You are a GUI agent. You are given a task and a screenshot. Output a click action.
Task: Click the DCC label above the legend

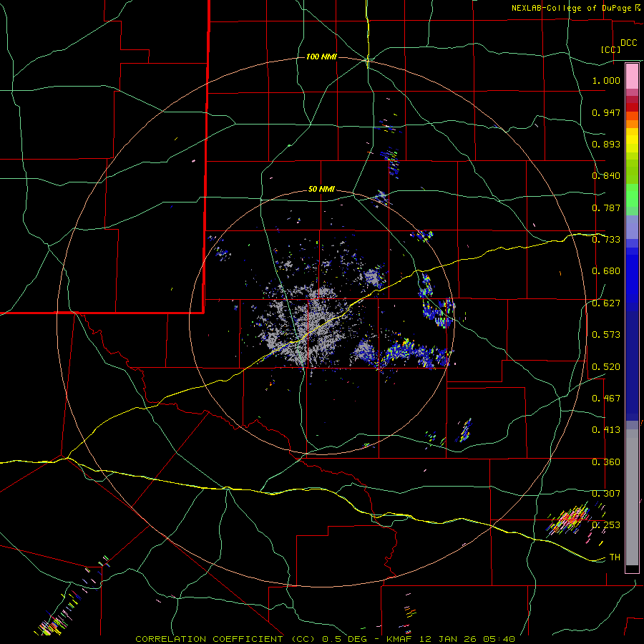click(628, 43)
